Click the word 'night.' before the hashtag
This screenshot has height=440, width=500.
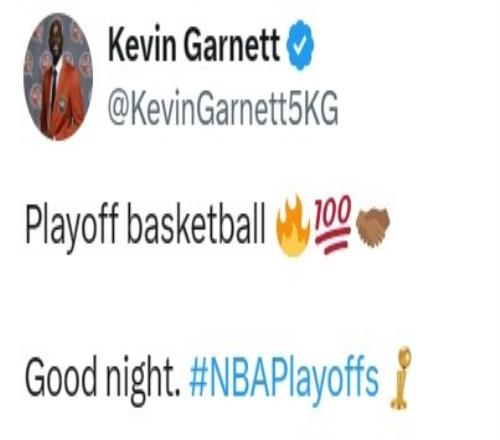click(143, 380)
